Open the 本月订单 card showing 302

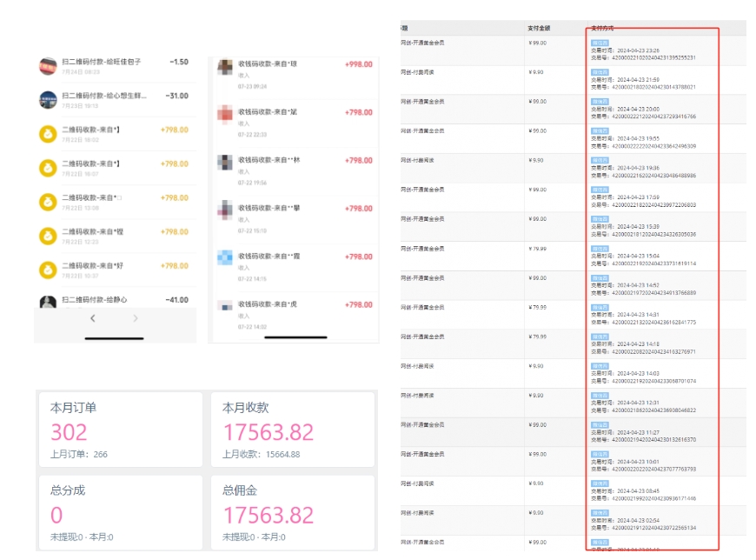tap(120, 430)
